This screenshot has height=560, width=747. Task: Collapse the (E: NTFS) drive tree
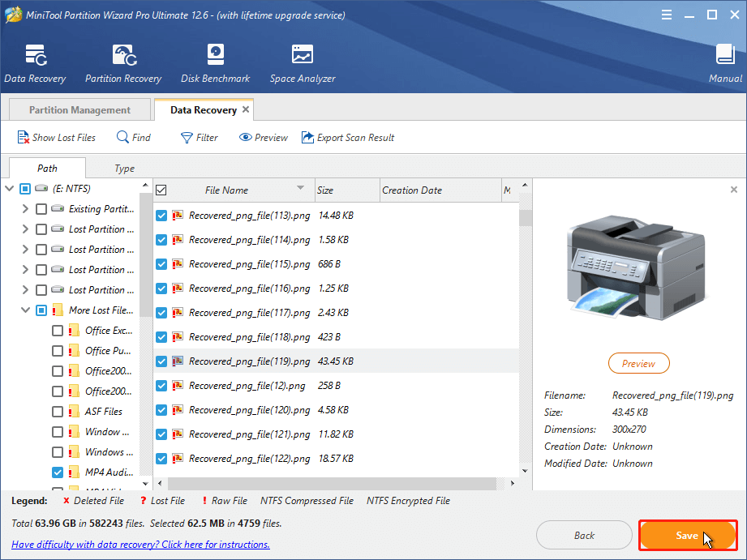[x=10, y=188]
